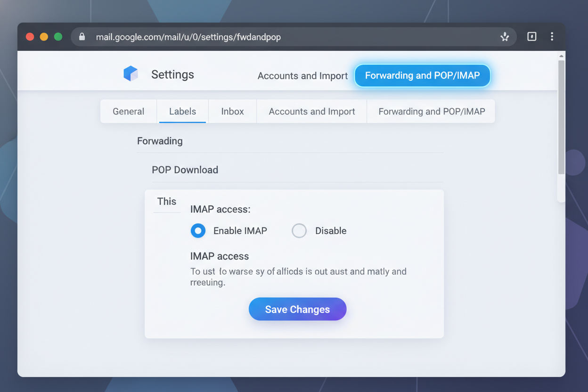Switch to the Labels tab
The image size is (588, 392).
[182, 112]
